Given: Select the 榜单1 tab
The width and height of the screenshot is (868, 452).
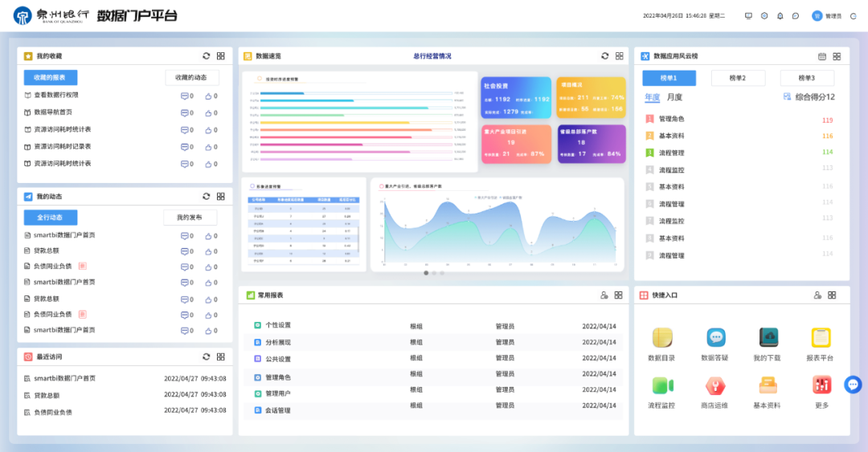Looking at the screenshot, I should click(x=669, y=78).
